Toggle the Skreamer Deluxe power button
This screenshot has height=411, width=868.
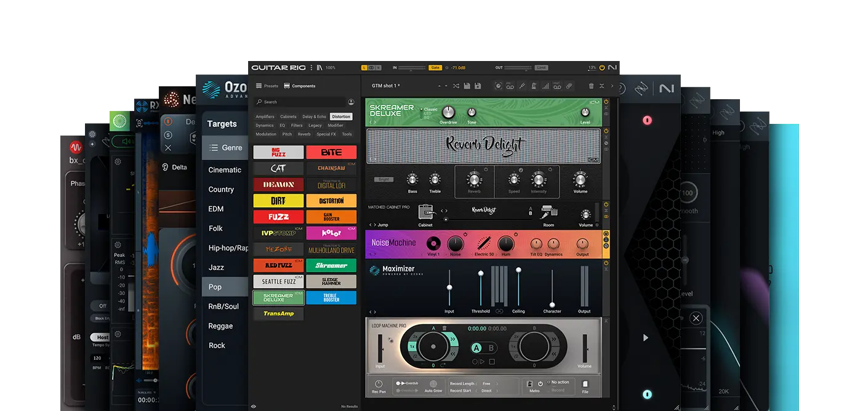[606, 102]
